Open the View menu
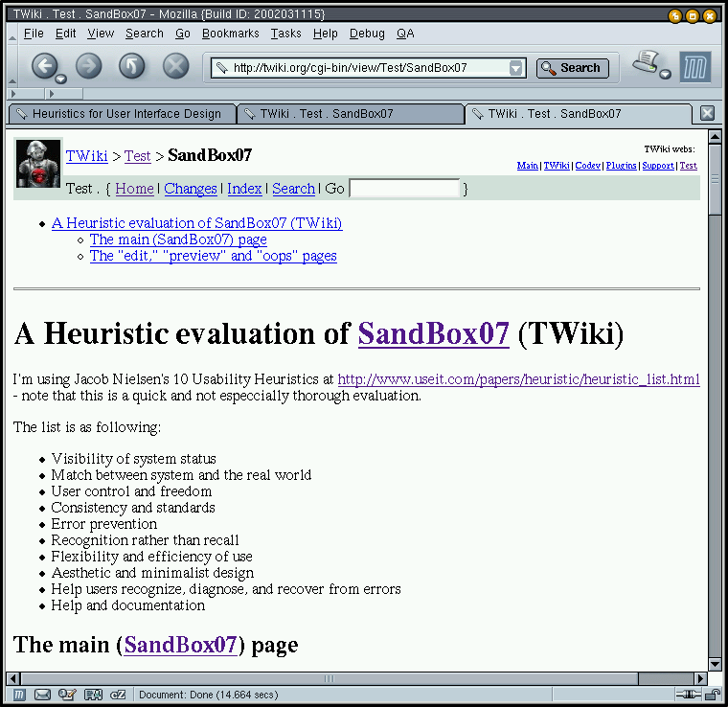Image resolution: width=728 pixels, height=707 pixels. point(101,34)
